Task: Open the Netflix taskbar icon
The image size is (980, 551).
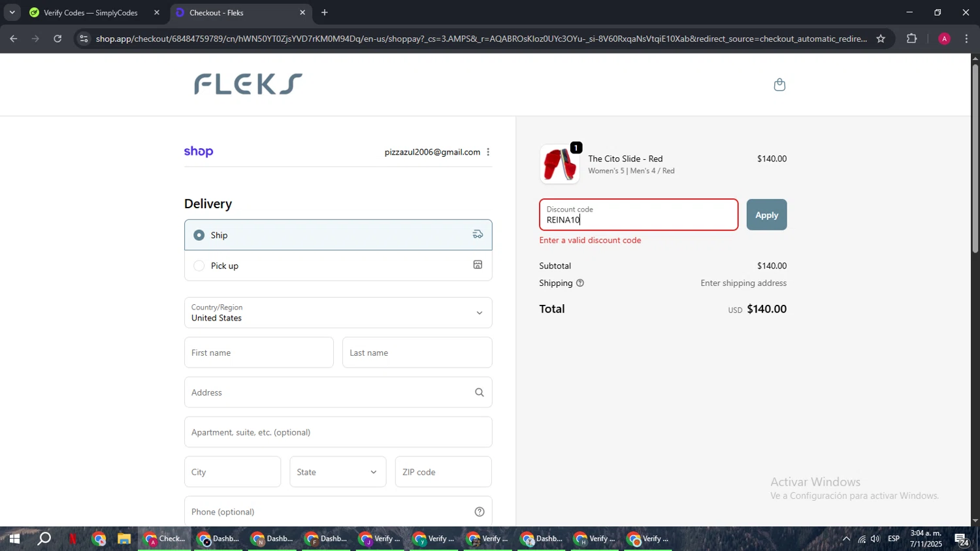Action: (73, 539)
